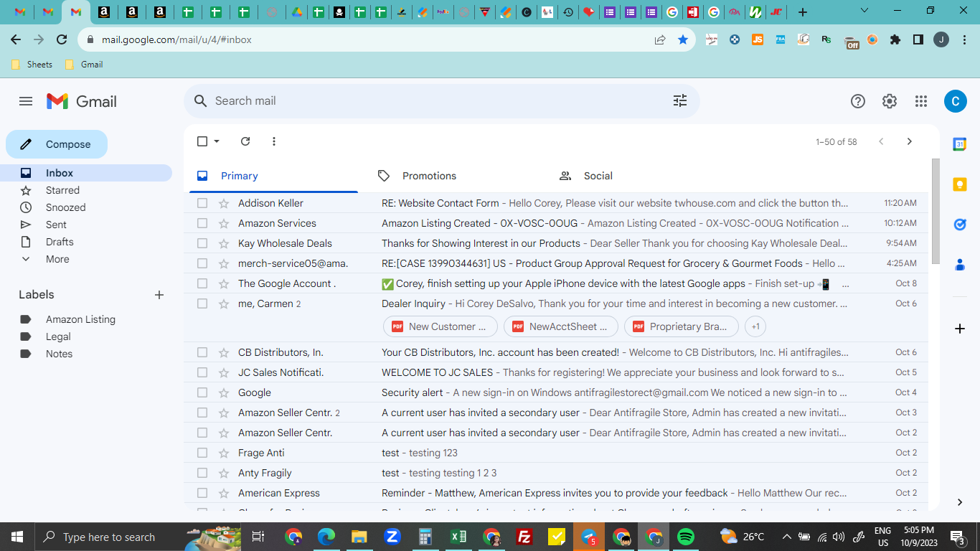Open Chrome tab search dropdown
This screenshot has height=551, width=980.
pyautogui.click(x=864, y=11)
